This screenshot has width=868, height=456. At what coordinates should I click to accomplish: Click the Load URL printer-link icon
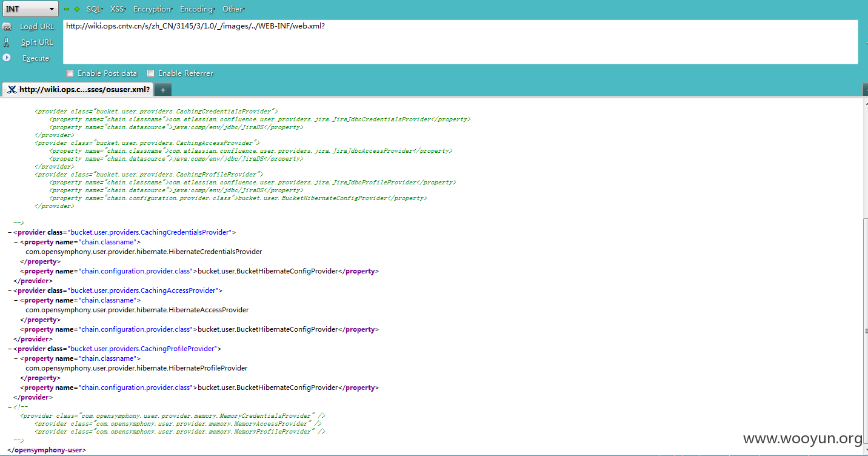[7, 27]
